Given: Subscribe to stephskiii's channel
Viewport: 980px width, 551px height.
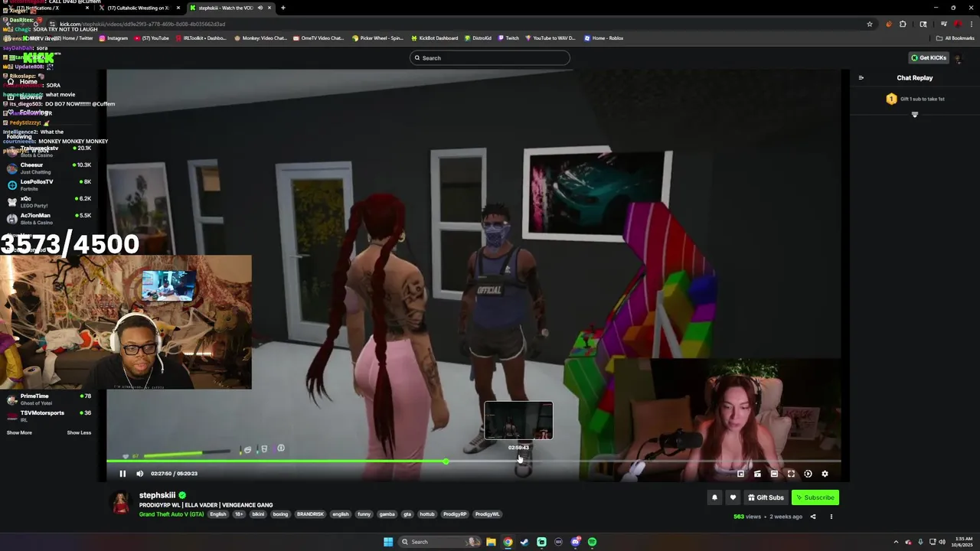Looking at the screenshot, I should pos(815,497).
